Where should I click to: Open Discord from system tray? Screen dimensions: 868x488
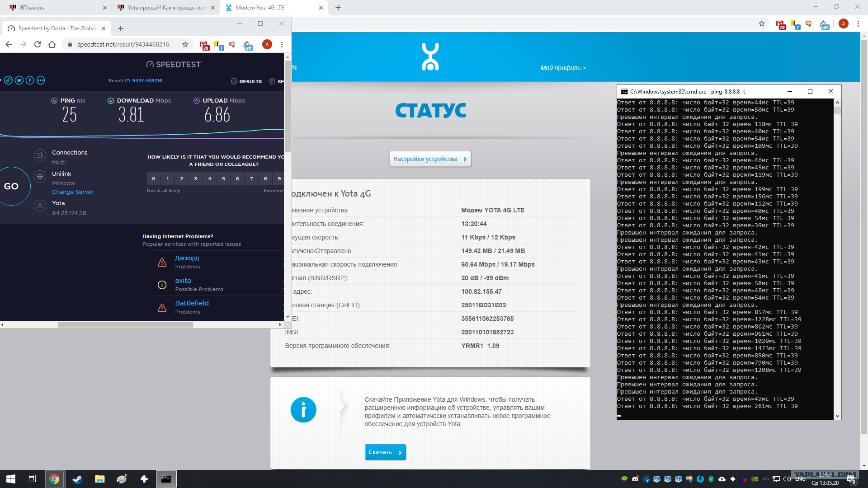[x=635, y=479]
